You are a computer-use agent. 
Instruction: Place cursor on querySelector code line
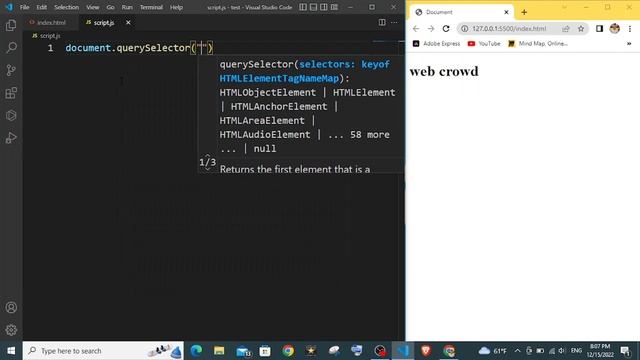click(139, 48)
